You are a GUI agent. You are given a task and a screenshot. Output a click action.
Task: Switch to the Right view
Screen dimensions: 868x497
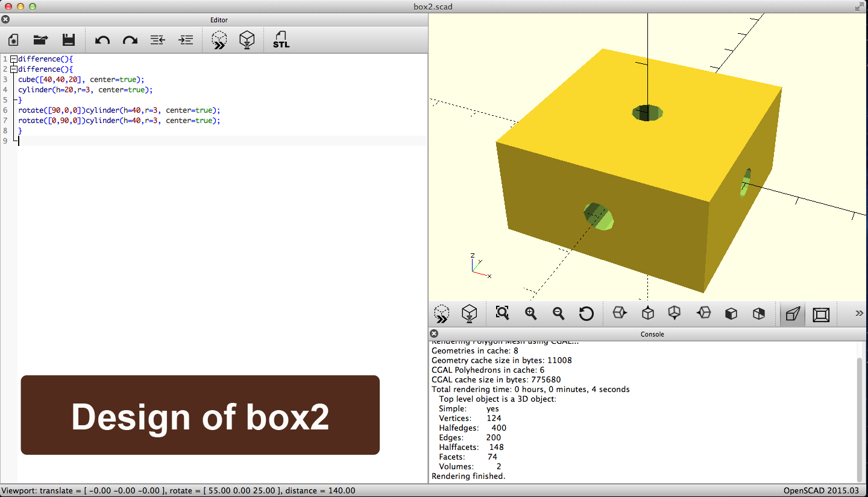[620, 313]
